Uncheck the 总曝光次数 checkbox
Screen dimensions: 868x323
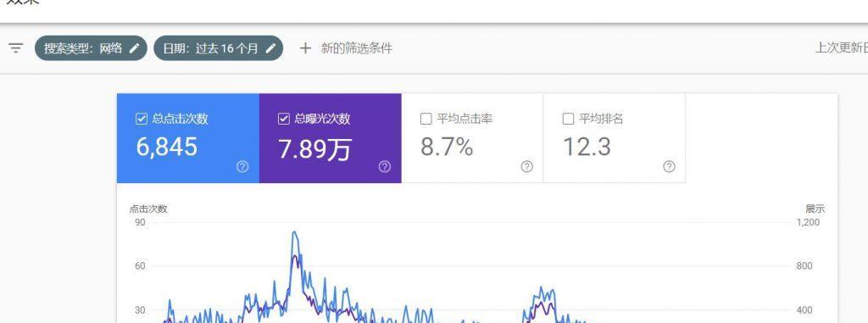(283, 120)
